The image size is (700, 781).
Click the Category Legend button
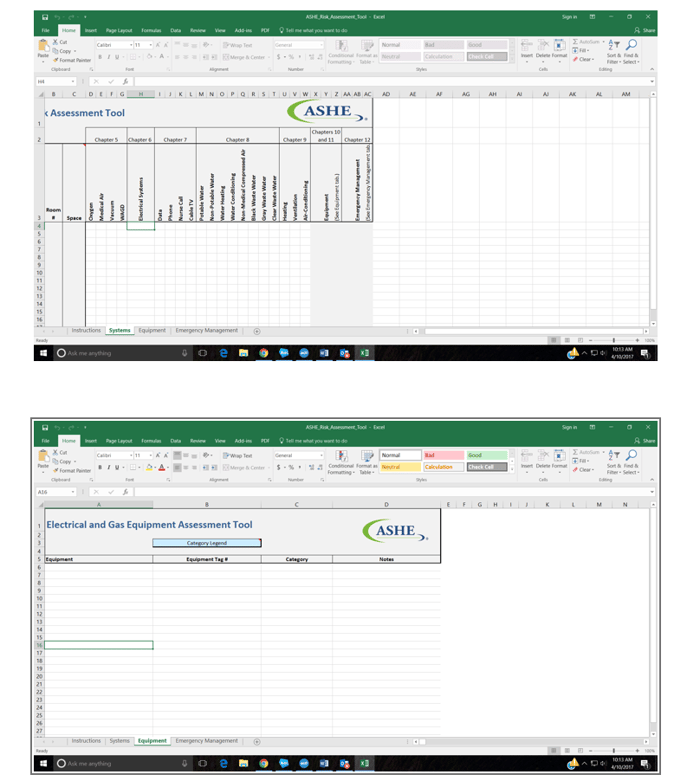pyautogui.click(x=206, y=543)
